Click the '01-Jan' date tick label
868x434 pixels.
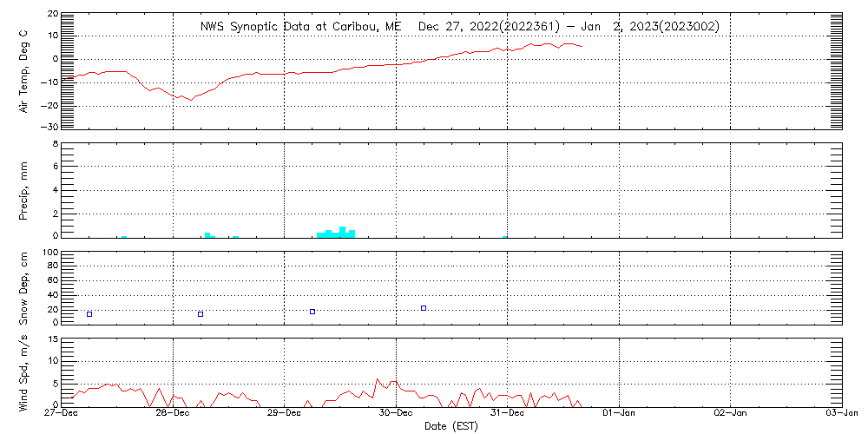pyautogui.click(x=619, y=413)
